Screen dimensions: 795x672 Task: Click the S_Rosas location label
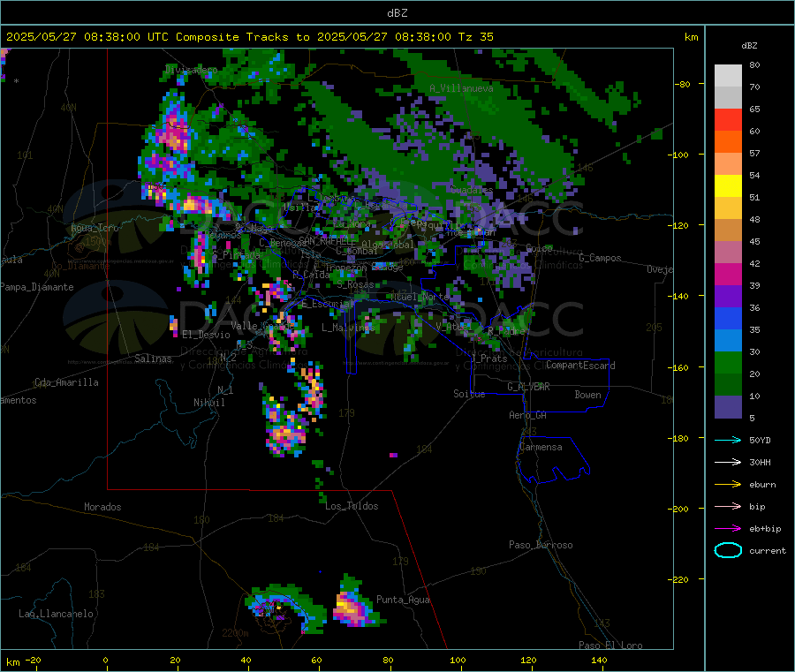(355, 285)
